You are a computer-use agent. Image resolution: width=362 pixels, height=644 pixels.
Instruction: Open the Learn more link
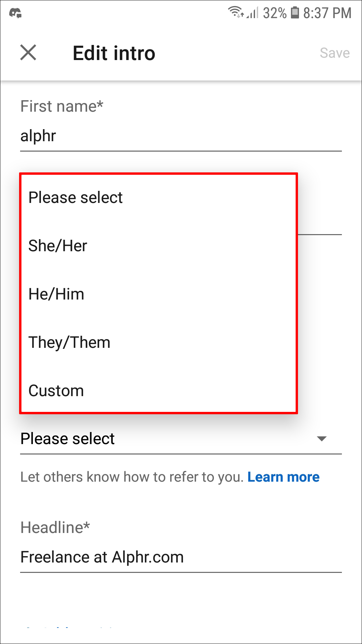click(283, 477)
